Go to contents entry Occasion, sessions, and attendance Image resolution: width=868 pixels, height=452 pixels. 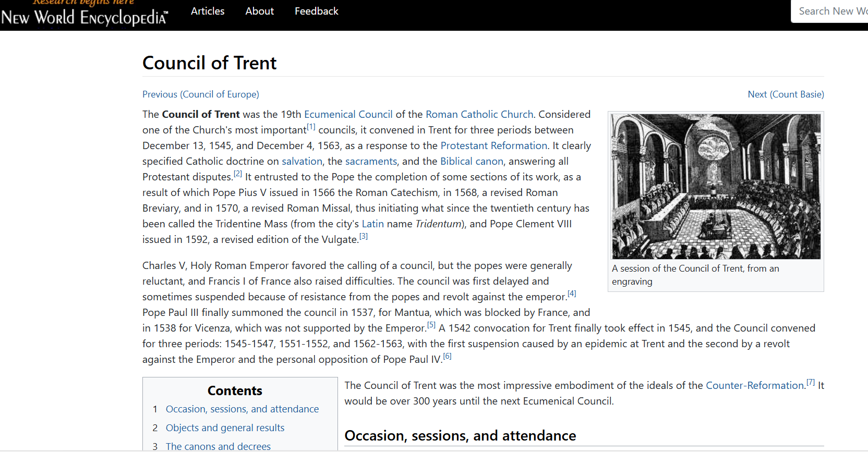(242, 409)
